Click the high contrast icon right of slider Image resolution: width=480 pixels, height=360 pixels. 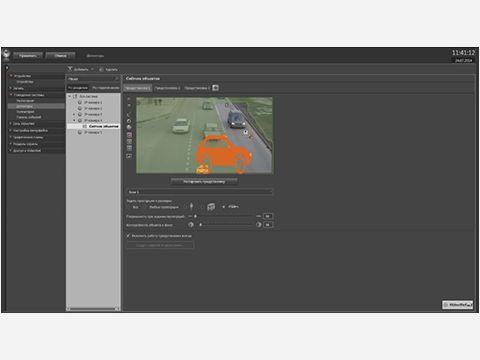[258, 225]
